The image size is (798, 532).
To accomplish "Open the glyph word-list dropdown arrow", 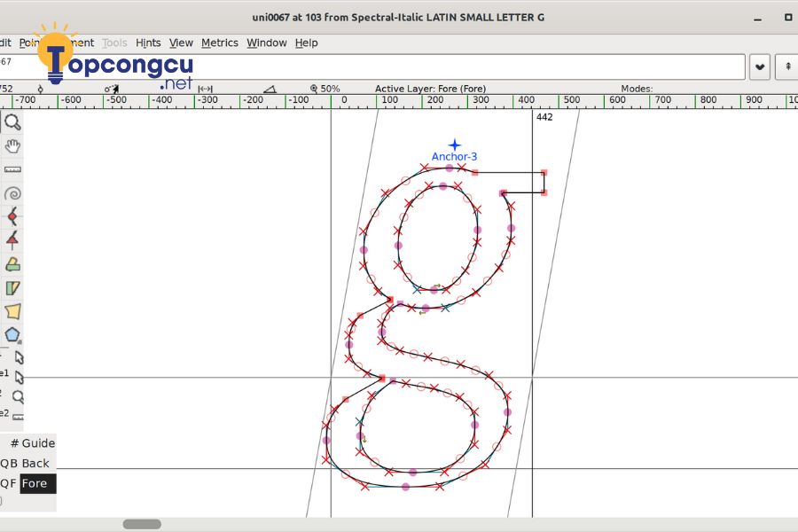I will coord(759,66).
